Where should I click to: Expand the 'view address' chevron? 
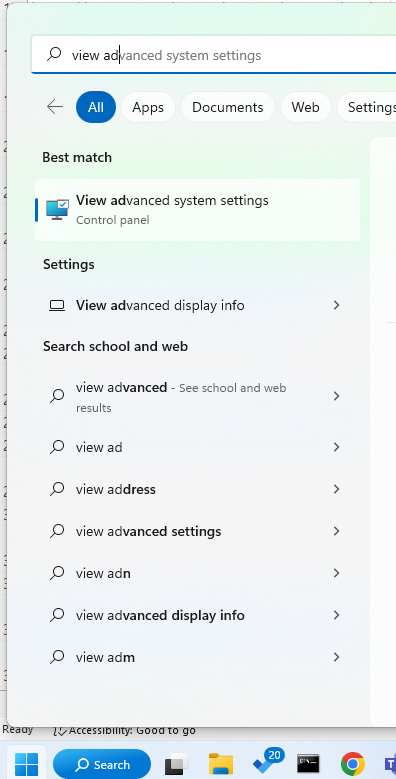point(336,489)
